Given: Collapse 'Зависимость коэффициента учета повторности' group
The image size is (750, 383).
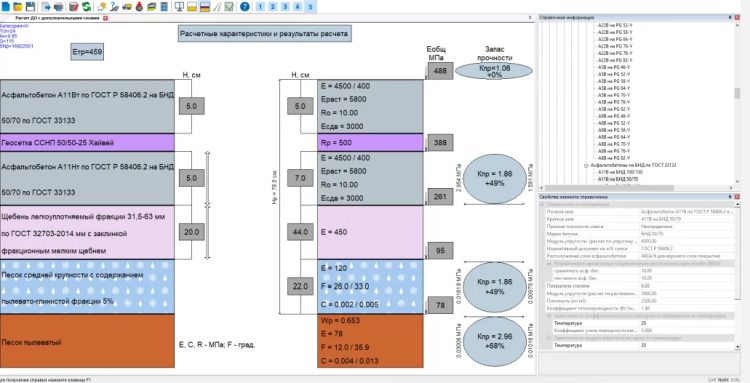Looking at the screenshot, I should (549, 316).
